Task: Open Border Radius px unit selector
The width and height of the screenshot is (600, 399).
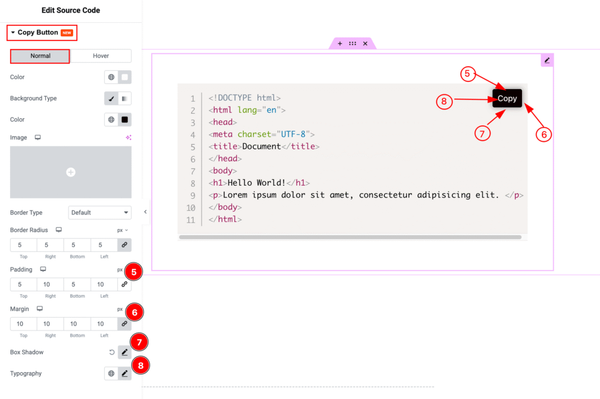Action: 122,230
